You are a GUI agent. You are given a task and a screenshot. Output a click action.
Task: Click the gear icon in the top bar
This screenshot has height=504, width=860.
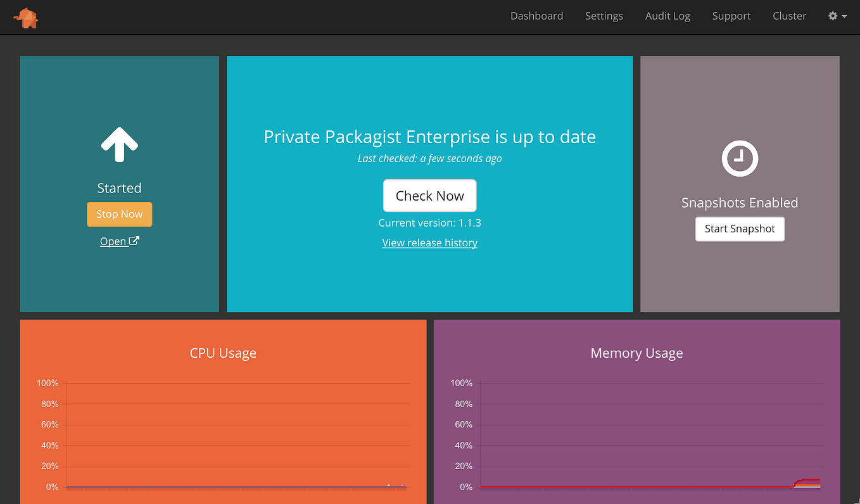(833, 16)
